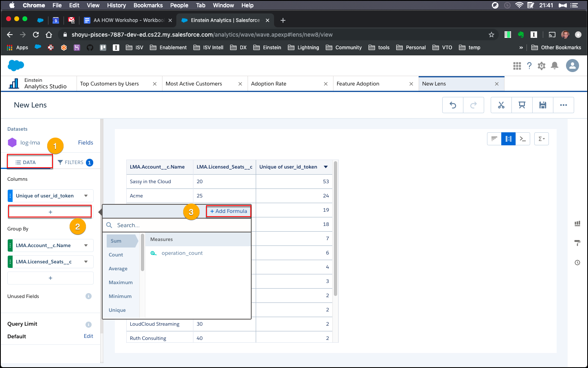Click the Clone in New Tab icon
The image size is (588, 368).
coord(522,105)
